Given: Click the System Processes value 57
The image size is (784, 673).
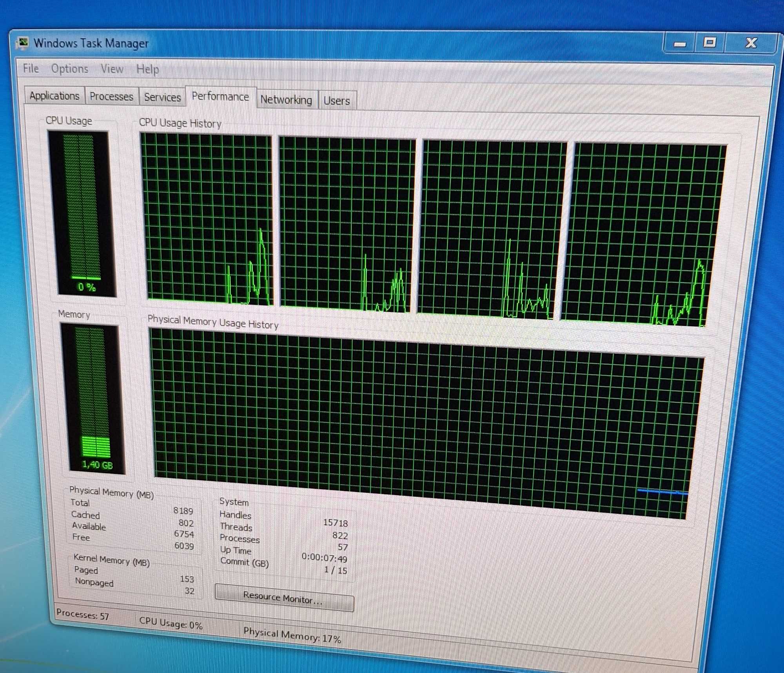Looking at the screenshot, I should [343, 547].
